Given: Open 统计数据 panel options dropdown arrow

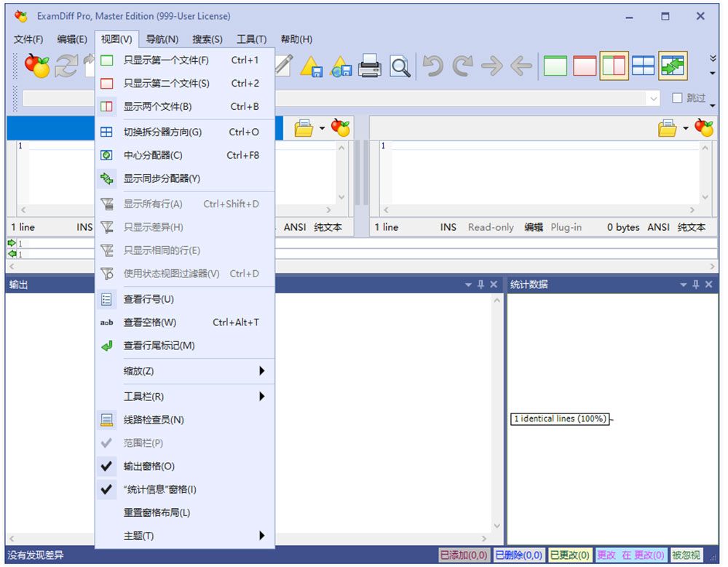Looking at the screenshot, I should pos(684,285).
